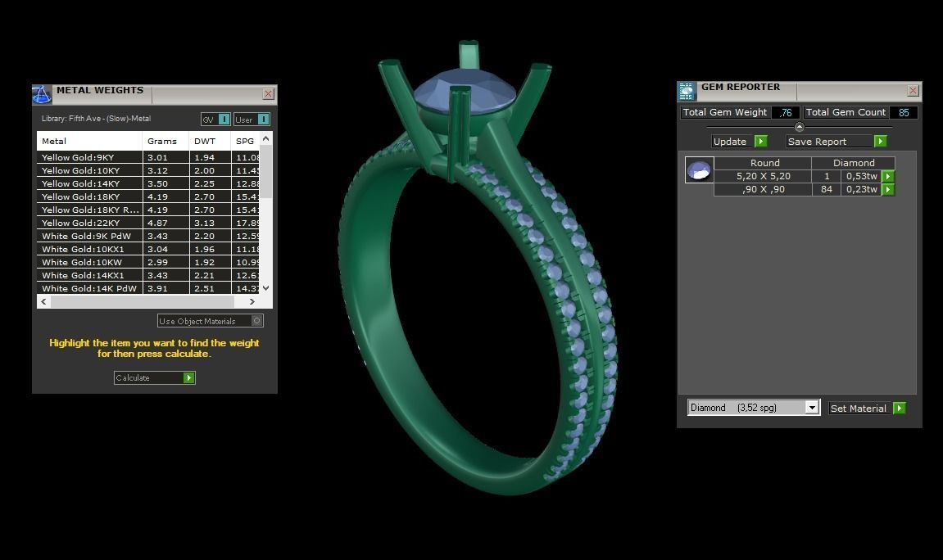943x560 pixels.
Task: Click the Grams column header
Action: [x=166, y=141]
